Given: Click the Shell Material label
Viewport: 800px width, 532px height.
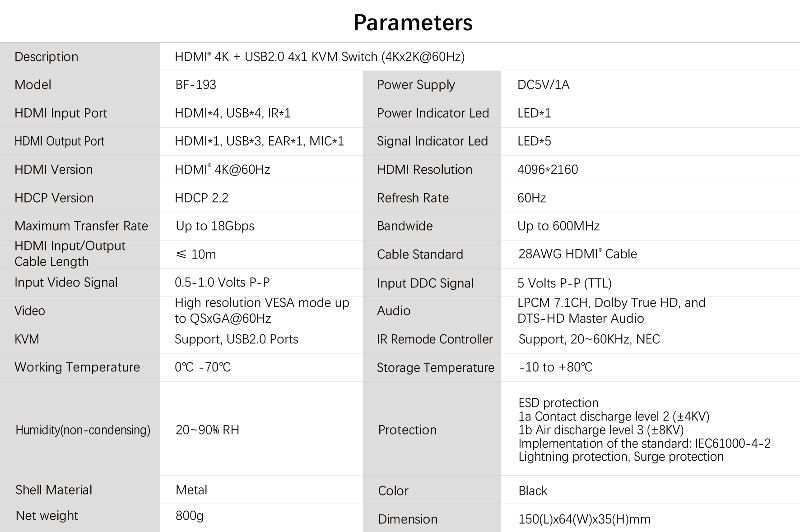Looking at the screenshot, I should pos(54,490).
